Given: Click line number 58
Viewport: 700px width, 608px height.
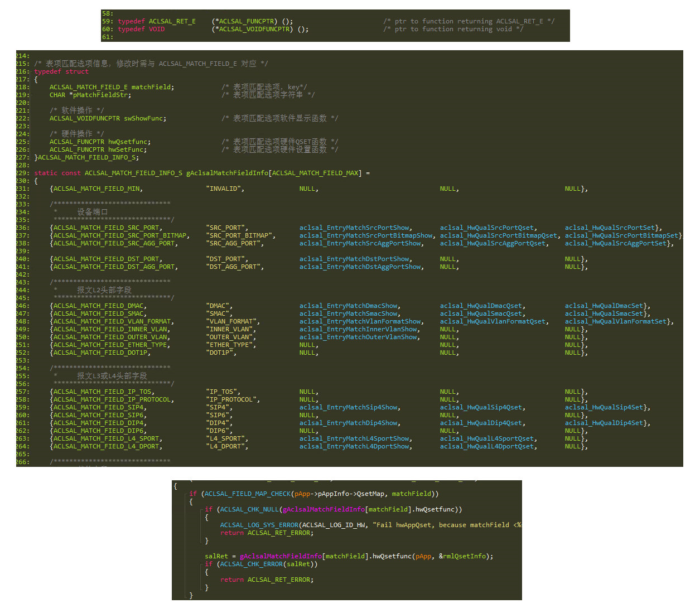Looking at the screenshot, I should pyautogui.click(x=107, y=13).
